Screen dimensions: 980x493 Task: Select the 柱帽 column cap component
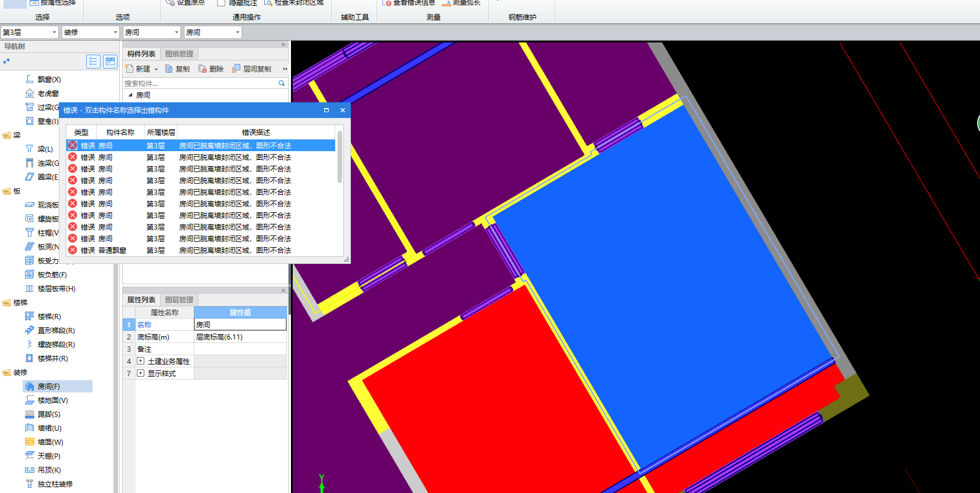42,233
